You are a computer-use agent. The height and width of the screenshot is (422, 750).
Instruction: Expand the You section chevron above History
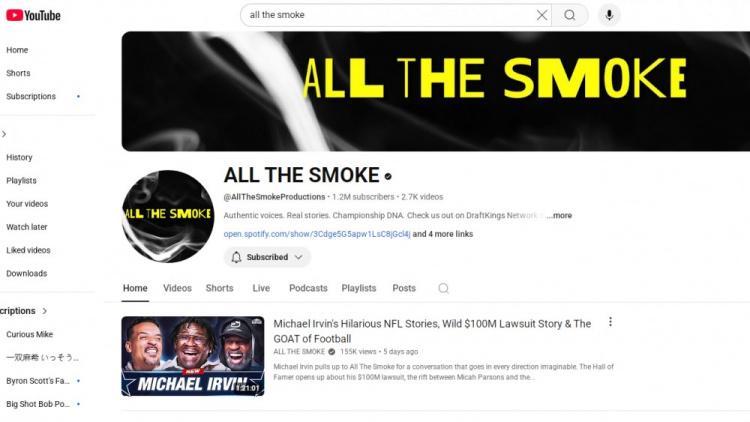tap(4, 134)
